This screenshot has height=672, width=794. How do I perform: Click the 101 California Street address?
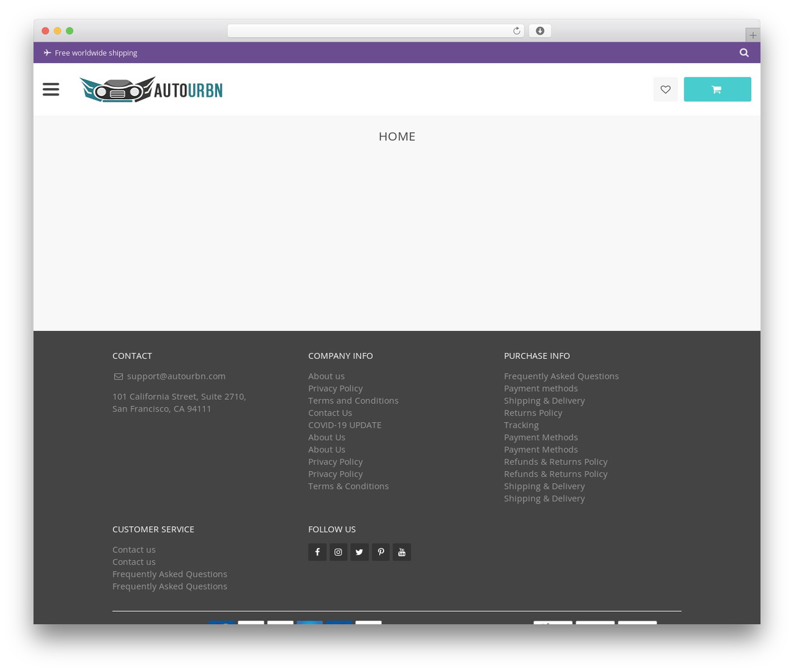[x=179, y=402]
